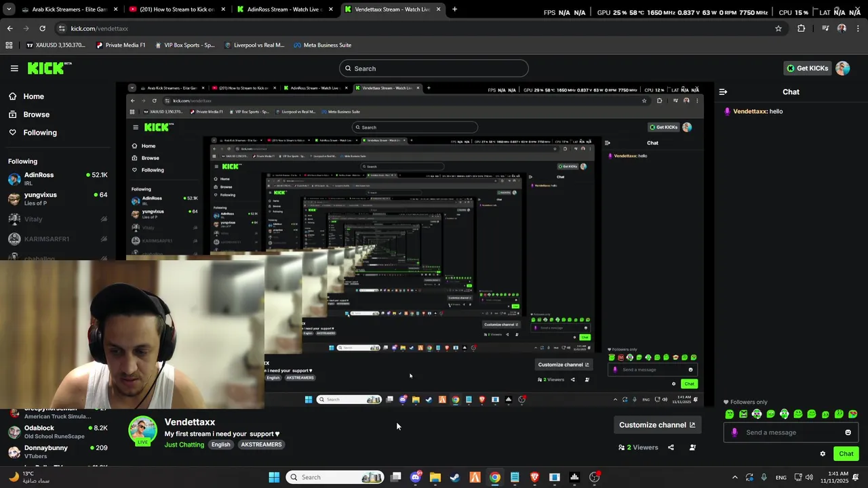Show hidden system tray icons
This screenshot has height=488, width=868.
734,477
